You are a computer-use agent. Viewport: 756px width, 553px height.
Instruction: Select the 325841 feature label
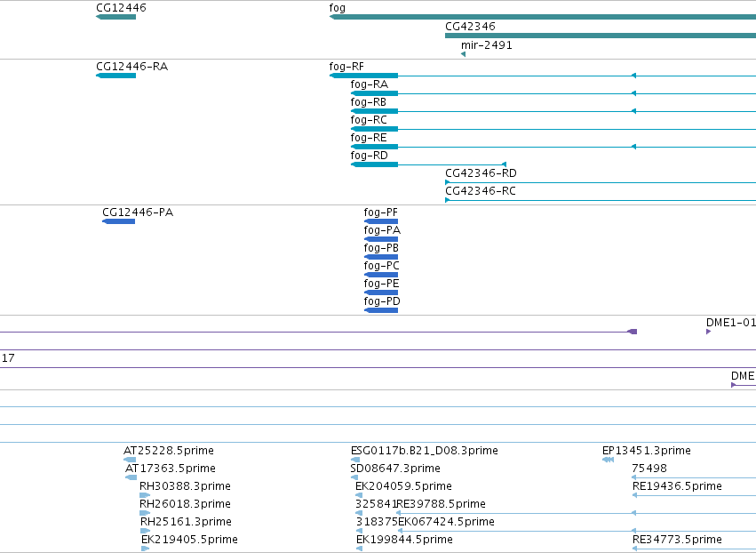(376, 504)
